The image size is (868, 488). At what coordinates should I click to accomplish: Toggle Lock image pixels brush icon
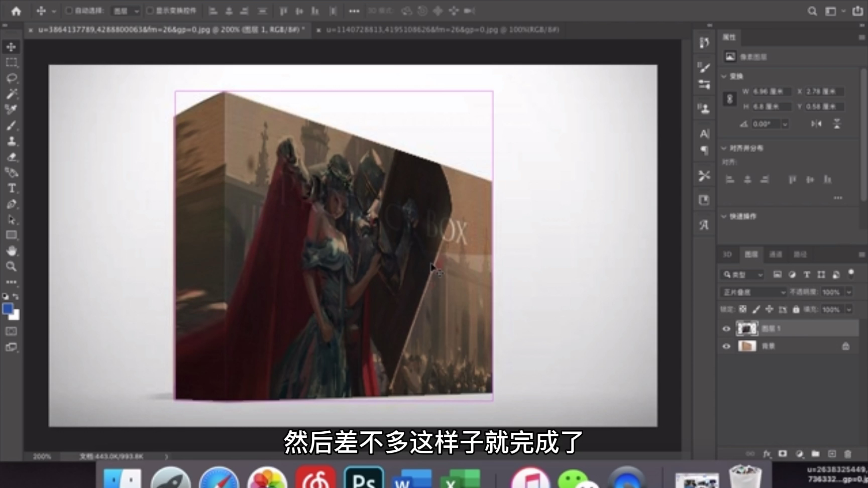coord(756,309)
